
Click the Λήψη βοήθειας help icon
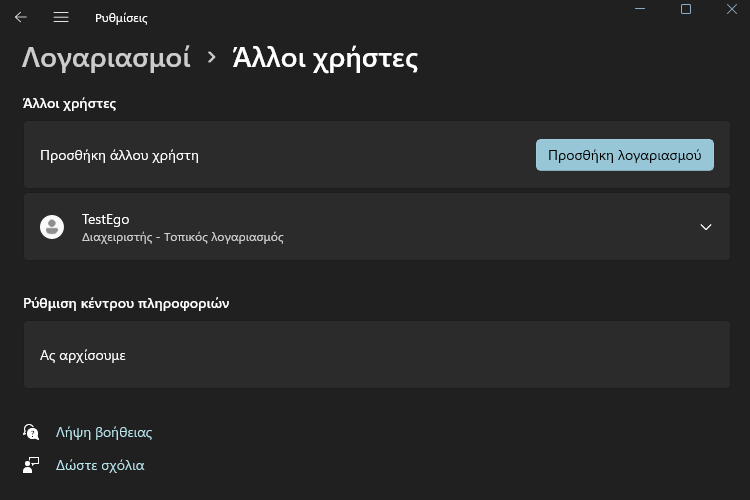pos(31,432)
